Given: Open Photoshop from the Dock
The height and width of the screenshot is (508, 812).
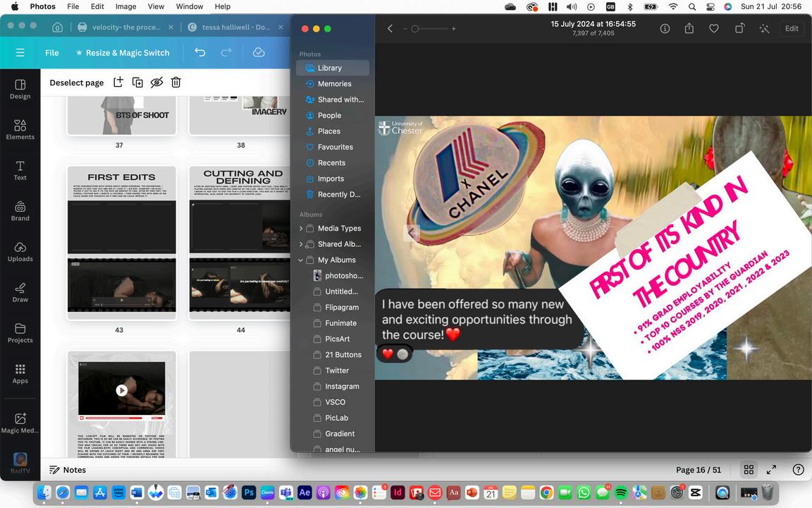Looking at the screenshot, I should 249,492.
